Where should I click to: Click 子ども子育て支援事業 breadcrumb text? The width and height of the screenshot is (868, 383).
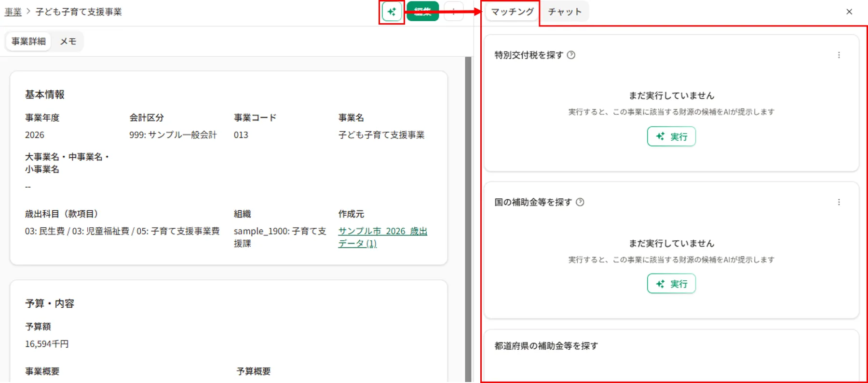[79, 12]
